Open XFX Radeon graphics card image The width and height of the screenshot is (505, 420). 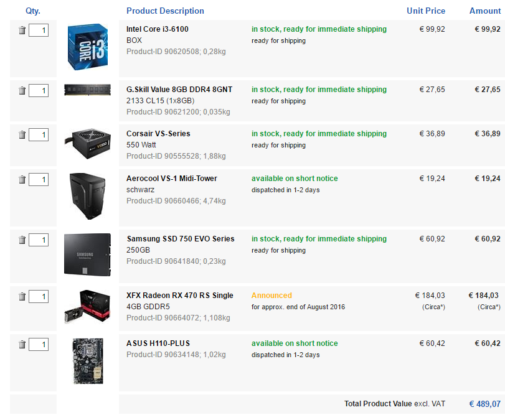[x=88, y=306]
